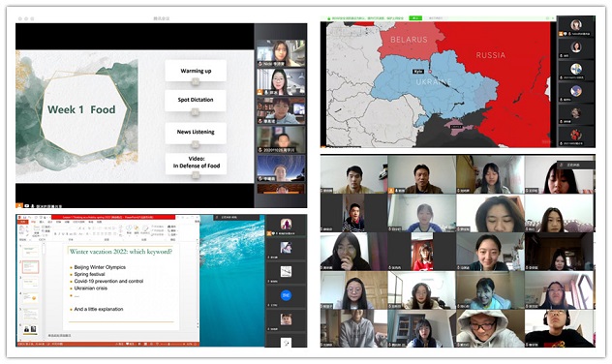Click the slide thumbnail with the orange emoji

pyautogui.click(x=30, y=298)
